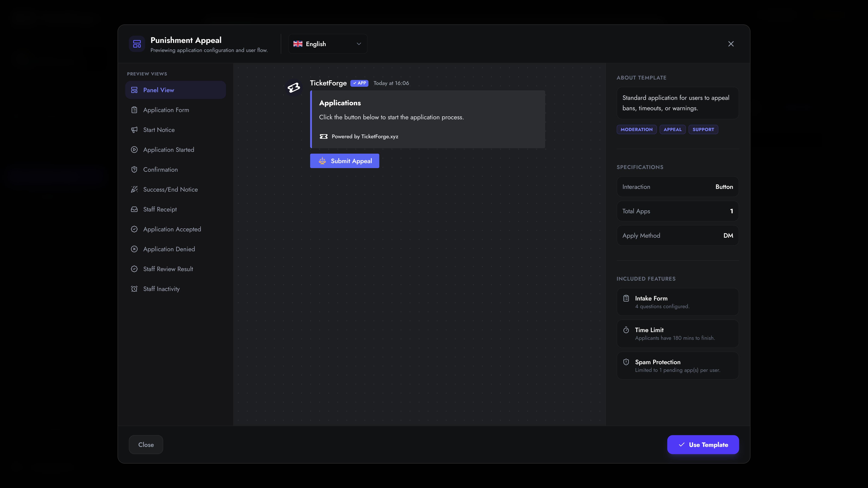The width and height of the screenshot is (868, 488).
Task: Click the TicketForge bot avatar
Action: 294,88
